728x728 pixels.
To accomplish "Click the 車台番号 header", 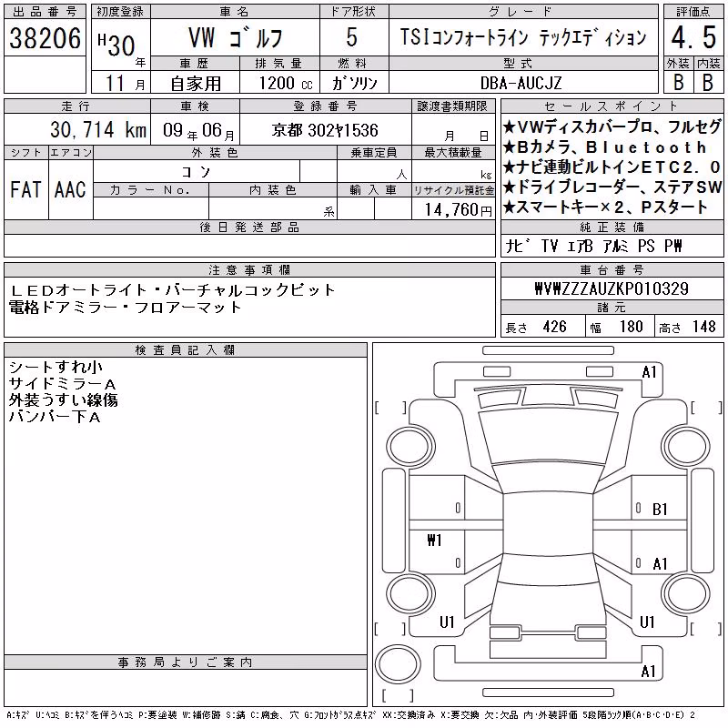I will click(612, 269).
